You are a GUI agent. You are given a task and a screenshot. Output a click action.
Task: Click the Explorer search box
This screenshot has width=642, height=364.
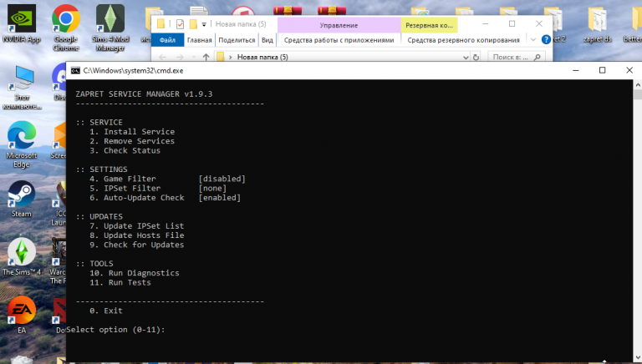pos(516,58)
